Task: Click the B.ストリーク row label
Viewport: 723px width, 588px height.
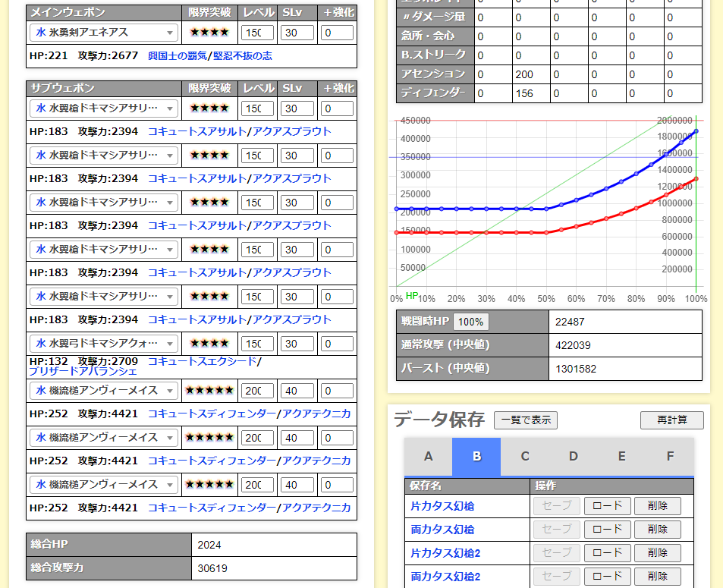Action: tap(435, 55)
